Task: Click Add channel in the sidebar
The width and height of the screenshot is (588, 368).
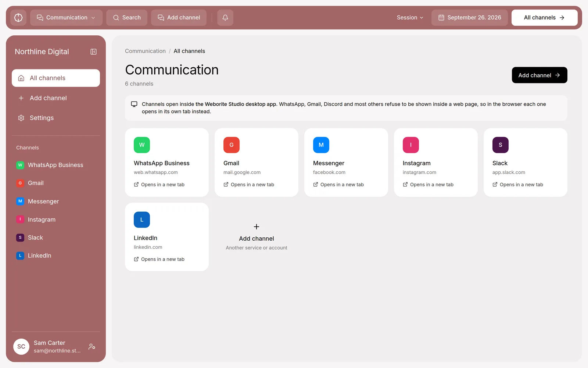Action: (56, 98)
